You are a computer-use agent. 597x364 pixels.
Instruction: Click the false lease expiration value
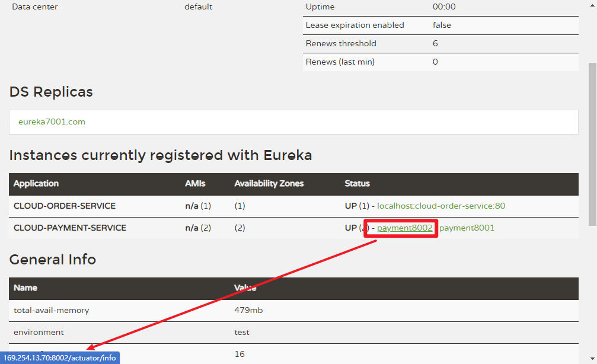pos(442,25)
